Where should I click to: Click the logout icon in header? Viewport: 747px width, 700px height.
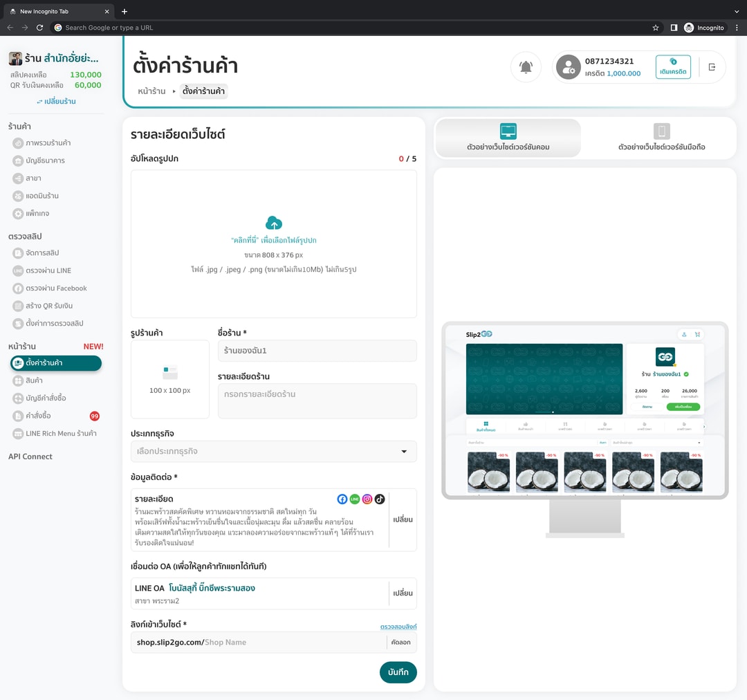tap(712, 67)
